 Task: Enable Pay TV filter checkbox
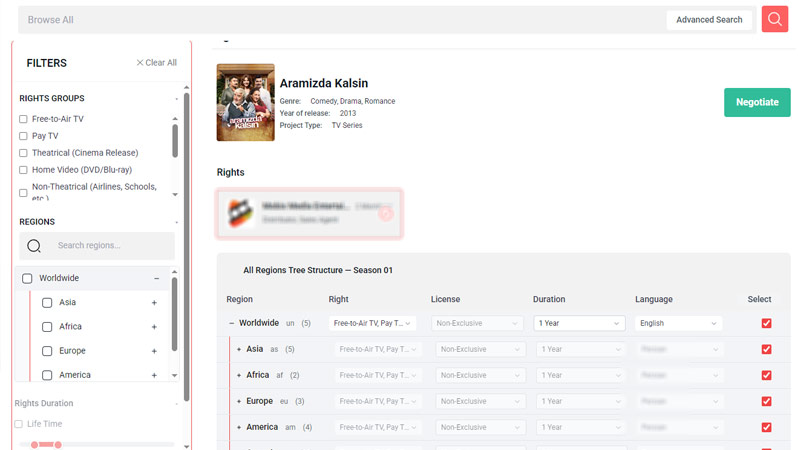click(23, 136)
